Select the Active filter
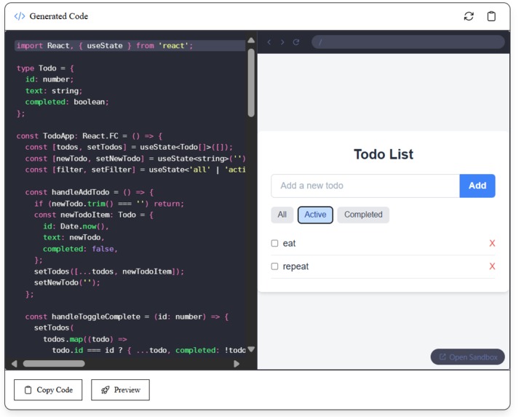Screen dimensions: 532x417 coord(315,215)
